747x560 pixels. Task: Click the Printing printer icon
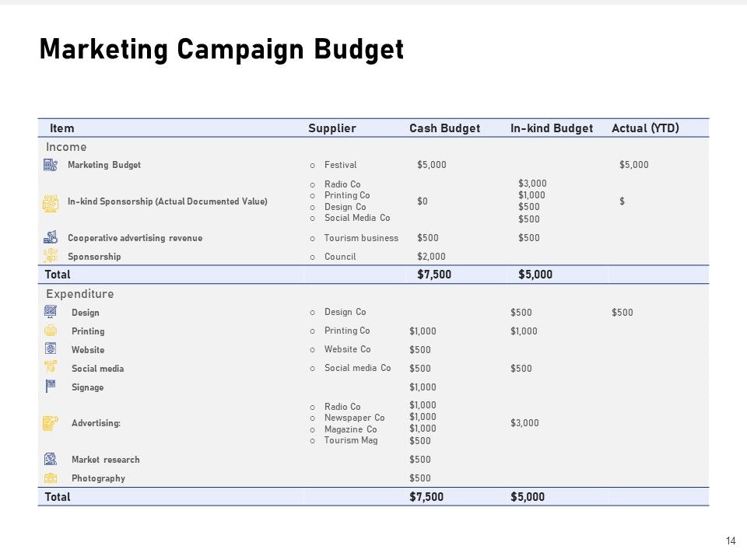(x=51, y=331)
